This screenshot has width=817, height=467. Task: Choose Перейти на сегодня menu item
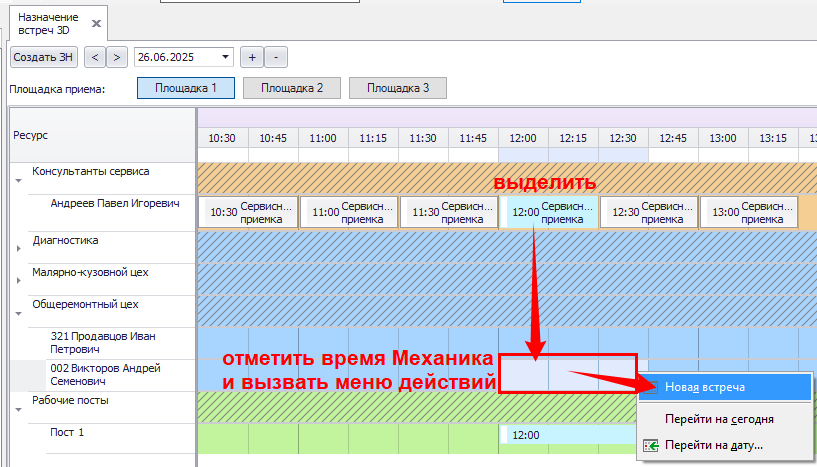718,419
